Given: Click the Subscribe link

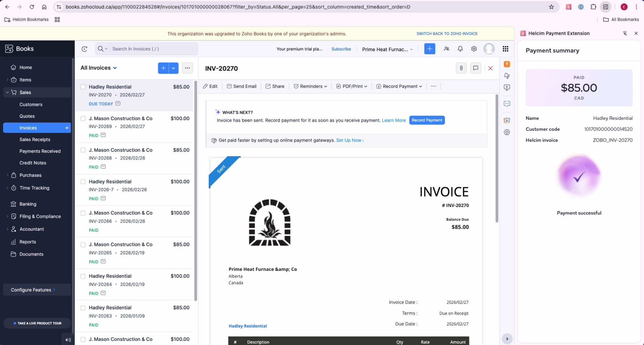Looking at the screenshot, I should (341, 49).
